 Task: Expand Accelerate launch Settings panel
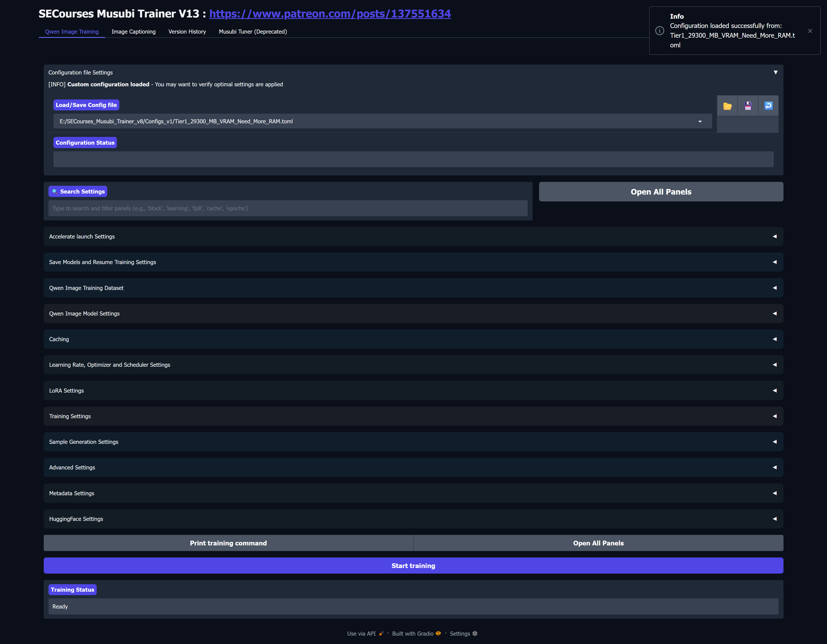[x=413, y=237]
